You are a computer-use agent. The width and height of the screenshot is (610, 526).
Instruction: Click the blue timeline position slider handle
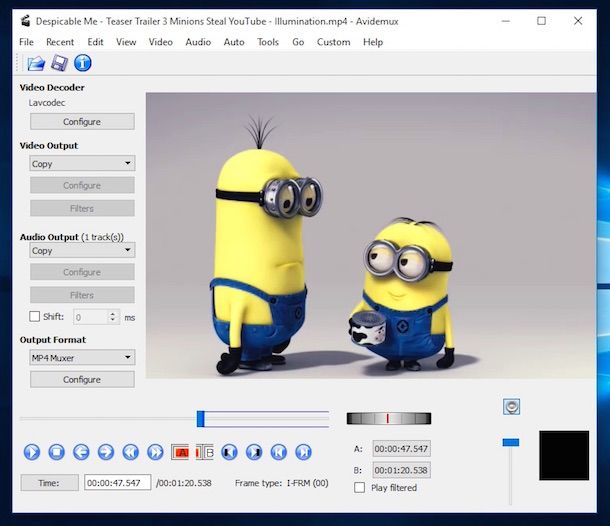201,419
